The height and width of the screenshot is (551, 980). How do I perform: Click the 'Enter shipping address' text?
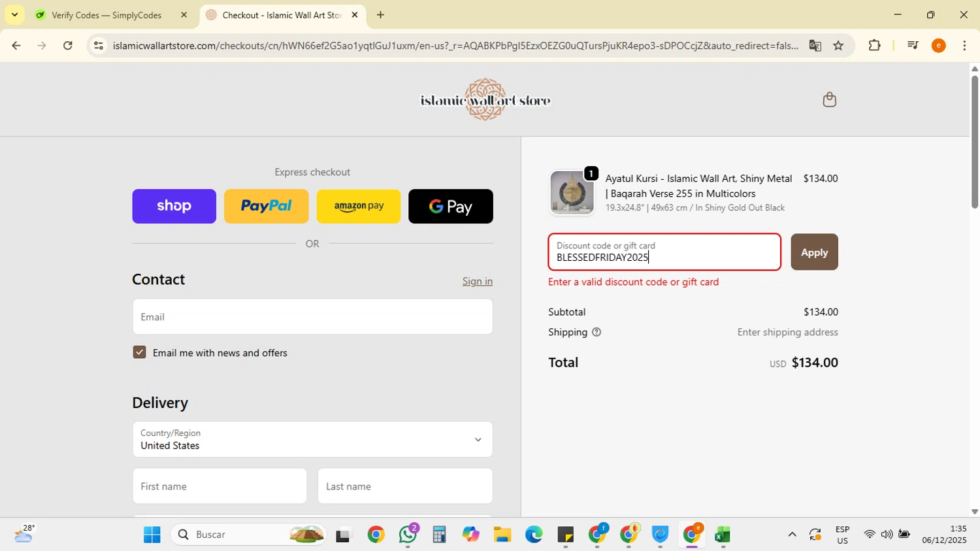787,332
